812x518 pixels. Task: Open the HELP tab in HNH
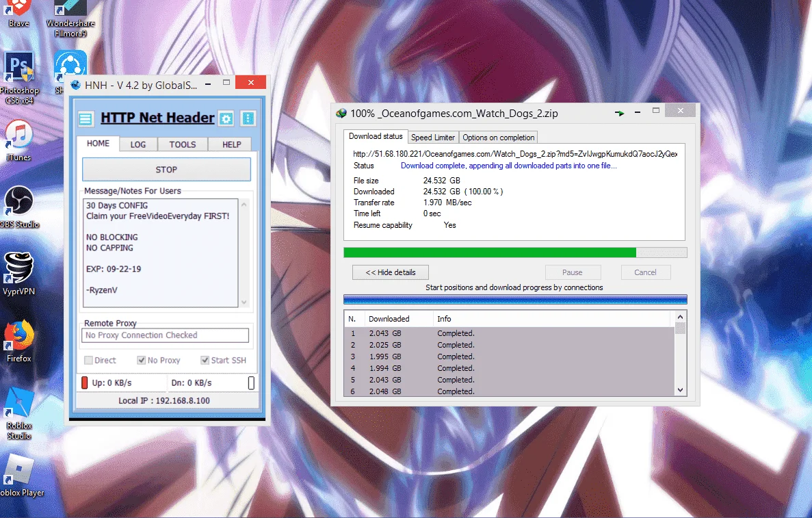click(231, 144)
